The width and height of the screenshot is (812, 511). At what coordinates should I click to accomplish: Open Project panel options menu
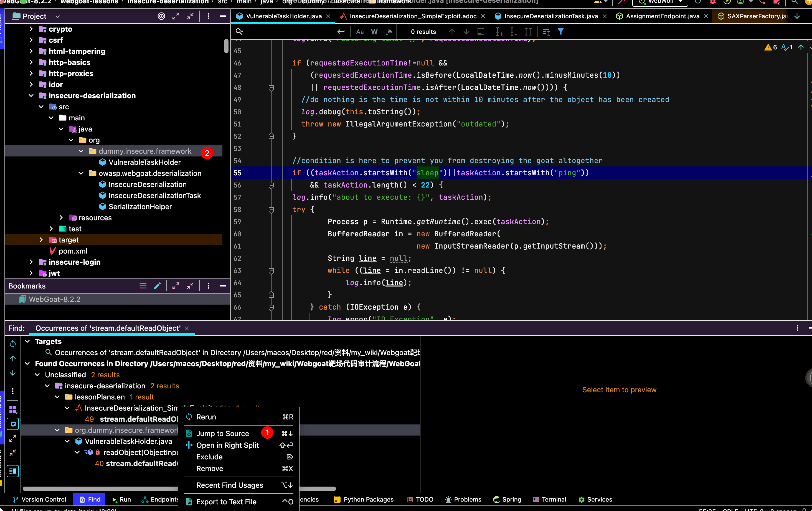click(x=208, y=16)
